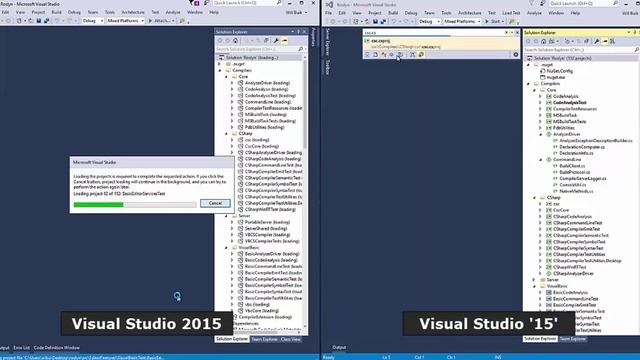Screen dimensions: 640x360
Task: Click Save icon in VS 2015 toolbar
Action: point(39,20)
